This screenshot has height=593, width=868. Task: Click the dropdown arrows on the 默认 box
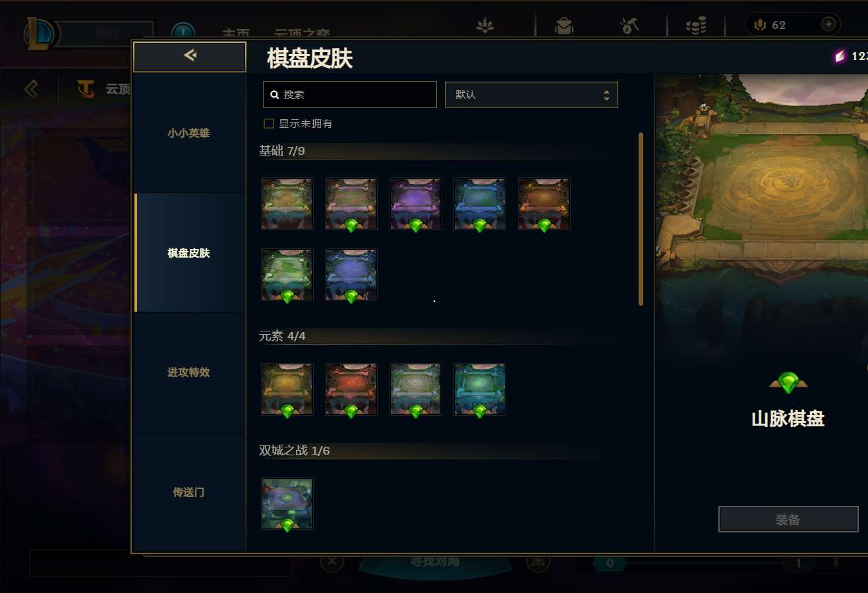coord(606,95)
